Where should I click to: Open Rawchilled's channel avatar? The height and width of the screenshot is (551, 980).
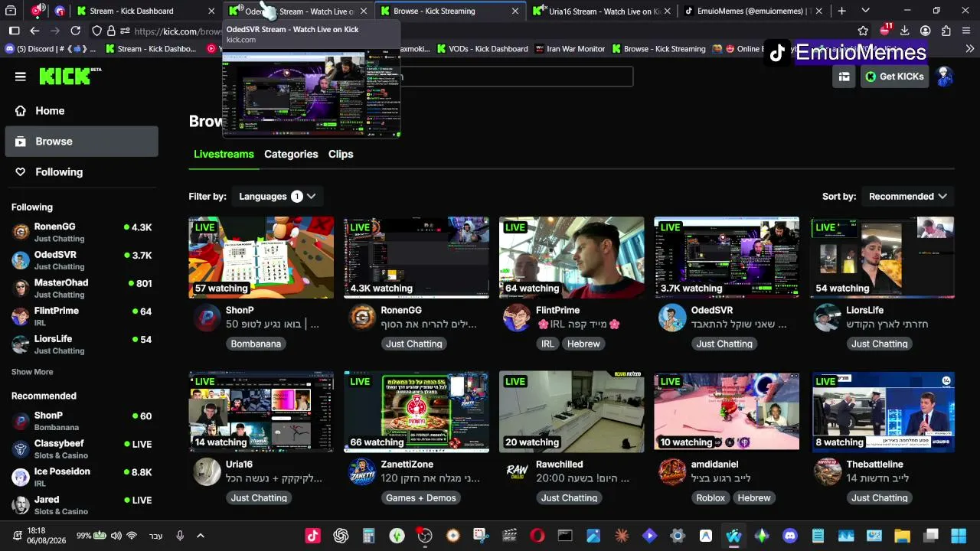[x=517, y=471]
